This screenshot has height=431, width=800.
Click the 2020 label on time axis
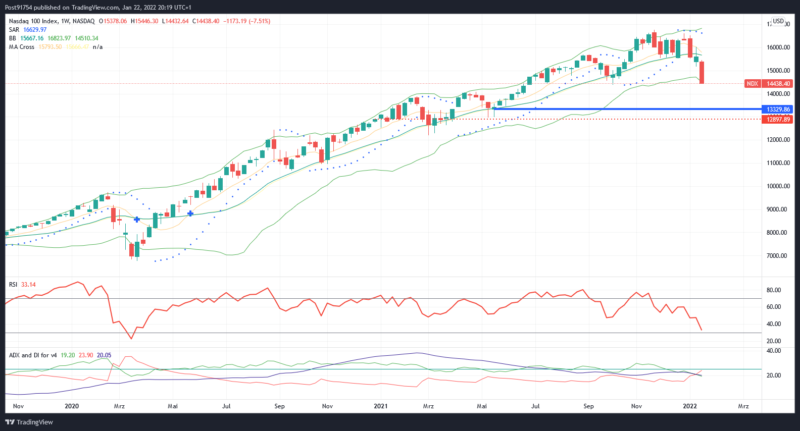[71, 407]
